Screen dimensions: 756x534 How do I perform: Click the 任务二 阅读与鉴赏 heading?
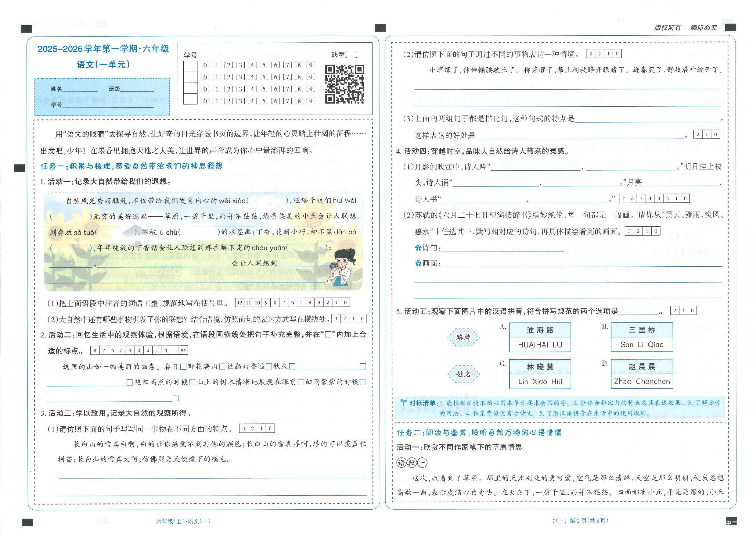point(479,432)
